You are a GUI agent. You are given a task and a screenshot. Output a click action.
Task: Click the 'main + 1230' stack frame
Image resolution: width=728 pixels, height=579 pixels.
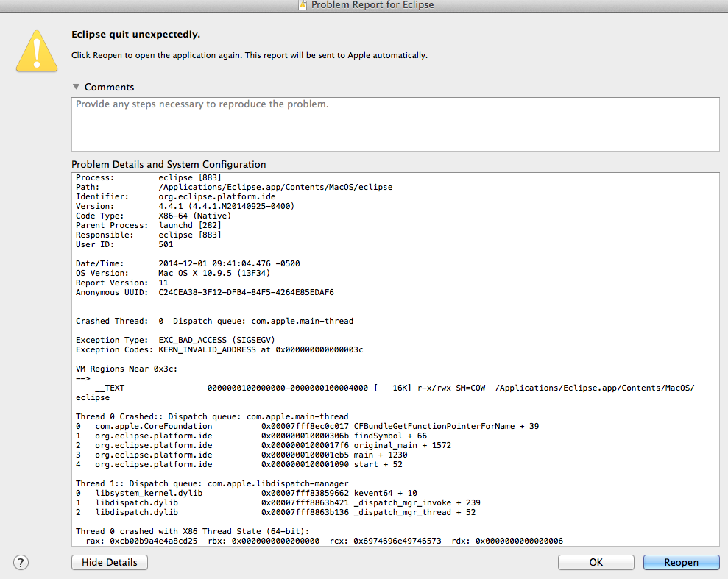coord(241,455)
